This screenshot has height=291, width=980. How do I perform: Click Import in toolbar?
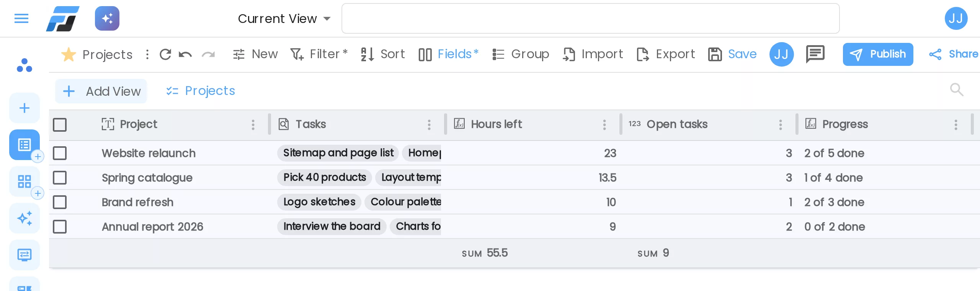(593, 54)
